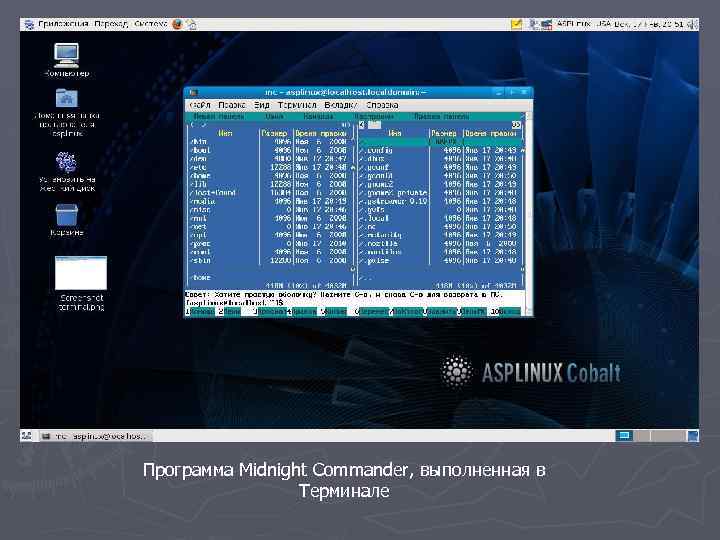Click the terminal window vertical scrollbar
This screenshot has height=540, width=720.
click(529, 214)
